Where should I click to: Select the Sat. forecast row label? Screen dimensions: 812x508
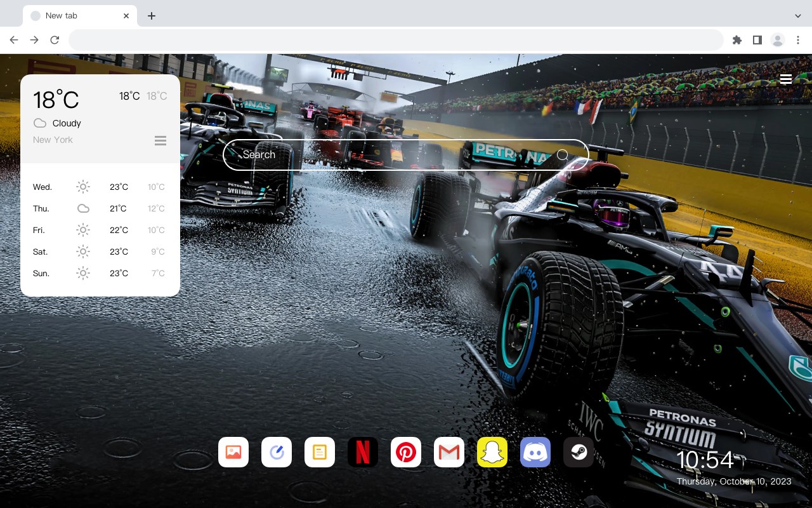point(41,251)
